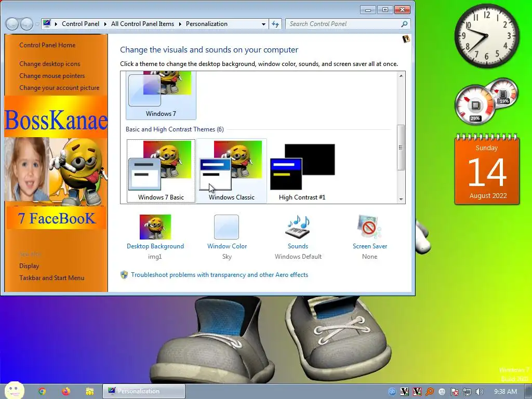532x399 pixels.
Task: Open the folder icon on the taskbar
Action: point(89,391)
